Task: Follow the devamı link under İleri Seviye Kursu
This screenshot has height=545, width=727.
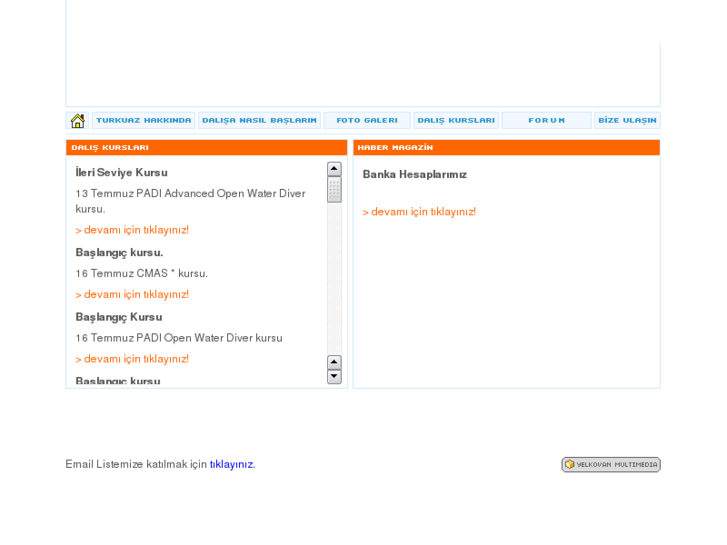Action: (x=132, y=230)
